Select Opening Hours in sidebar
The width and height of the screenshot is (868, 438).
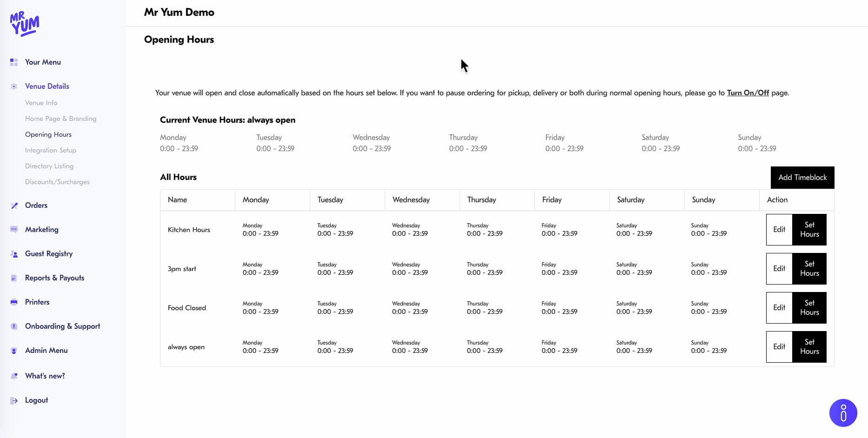point(48,134)
